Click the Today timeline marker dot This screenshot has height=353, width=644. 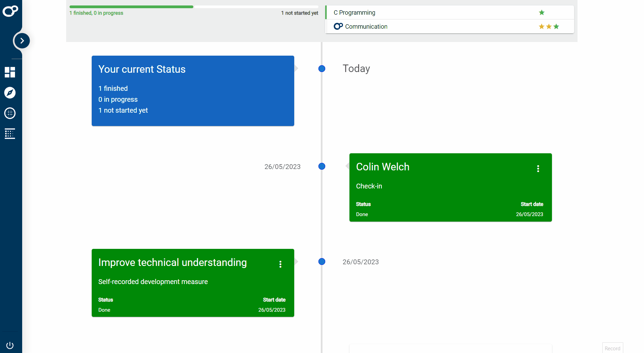(322, 69)
